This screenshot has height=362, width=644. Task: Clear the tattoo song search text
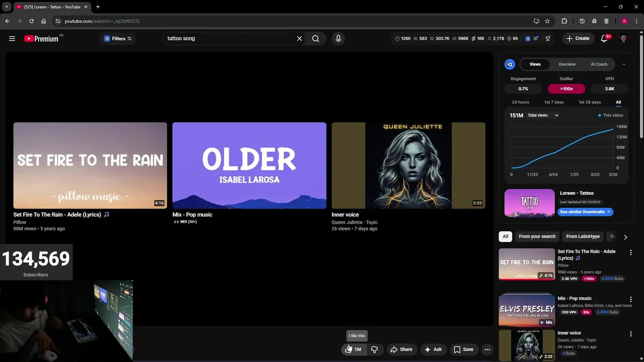coord(299,38)
